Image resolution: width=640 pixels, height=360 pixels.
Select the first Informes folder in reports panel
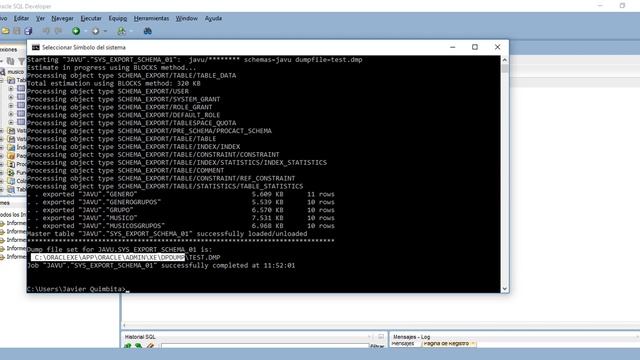pos(13,223)
